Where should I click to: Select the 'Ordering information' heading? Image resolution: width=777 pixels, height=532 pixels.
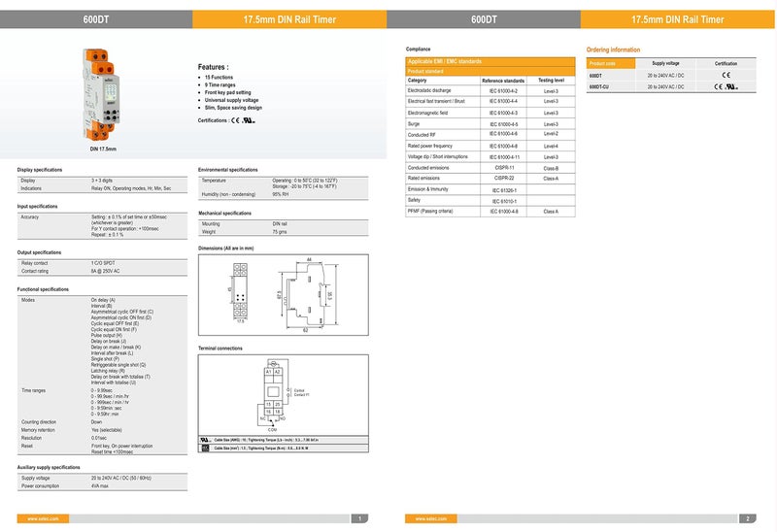click(x=613, y=50)
